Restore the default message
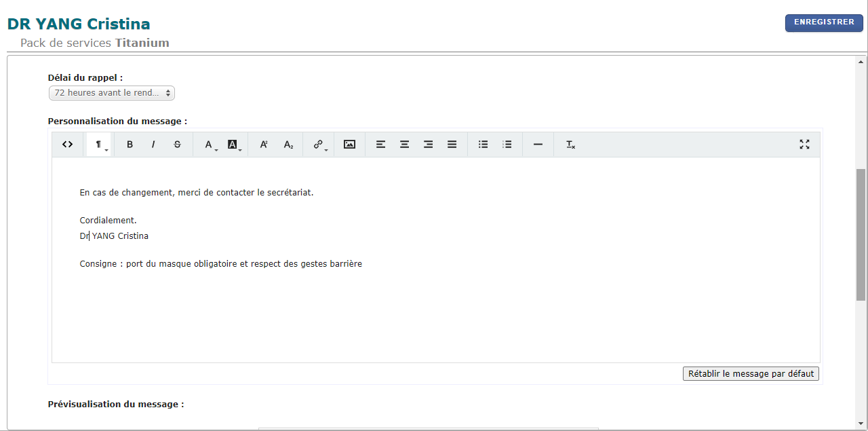Screen dimensions: 868x431 tap(751, 373)
